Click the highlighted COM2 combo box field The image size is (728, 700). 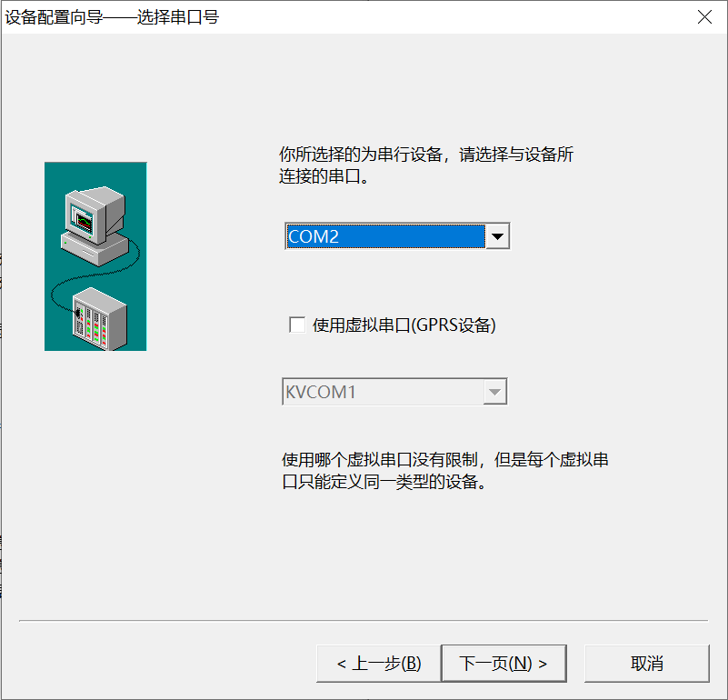384,236
